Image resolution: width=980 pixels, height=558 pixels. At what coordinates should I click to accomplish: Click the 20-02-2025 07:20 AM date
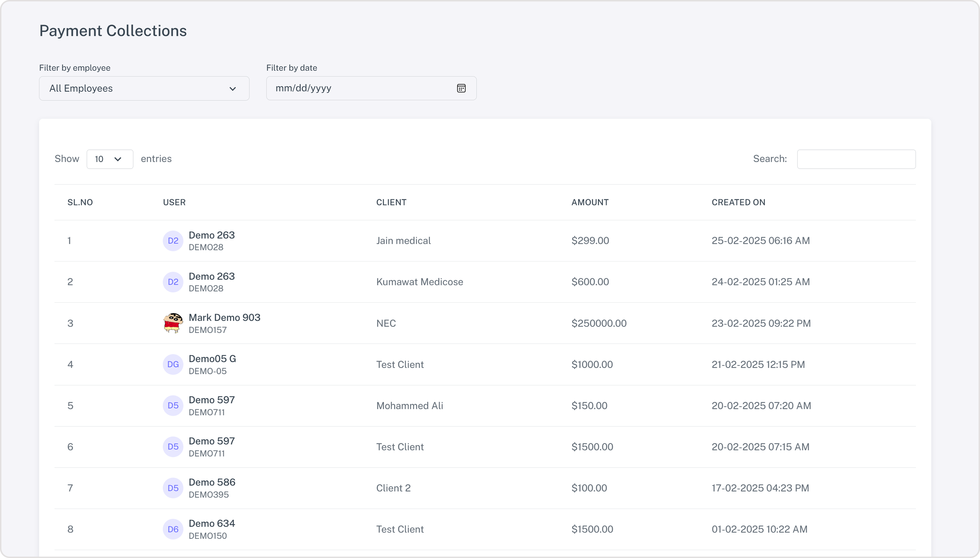tap(761, 406)
